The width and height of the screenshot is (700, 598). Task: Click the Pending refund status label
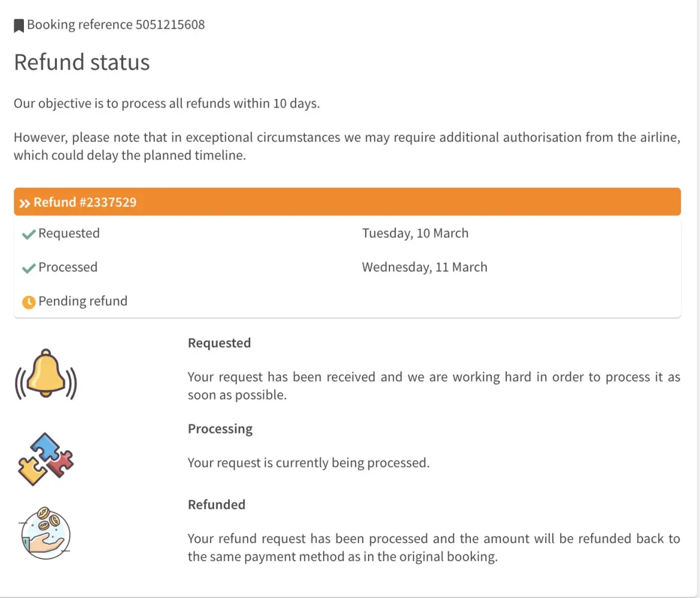click(x=83, y=301)
